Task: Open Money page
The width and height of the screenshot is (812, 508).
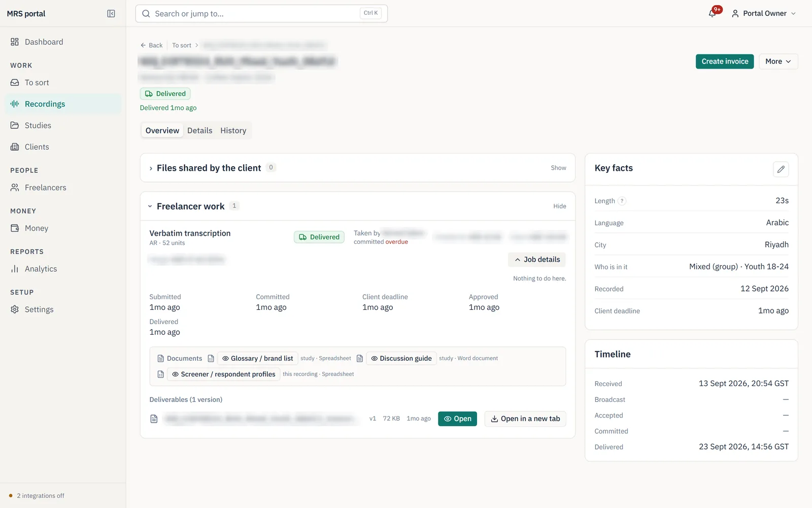Action: [63, 228]
